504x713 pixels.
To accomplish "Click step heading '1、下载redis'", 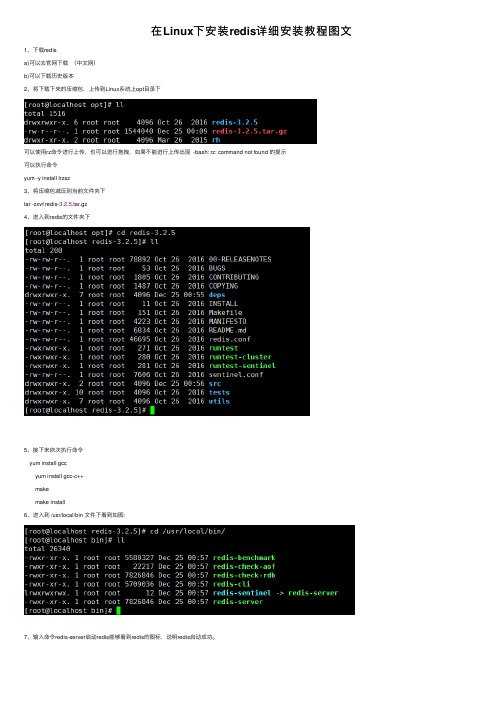I will 40,50.
